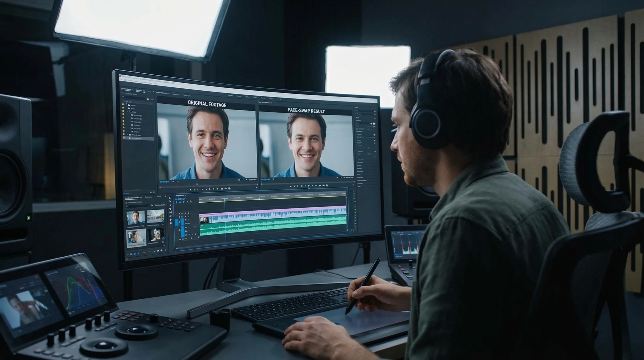Collapse the selected assets folder in the project panel
Screen dimensions: 644x360
pyautogui.click(x=128, y=135)
